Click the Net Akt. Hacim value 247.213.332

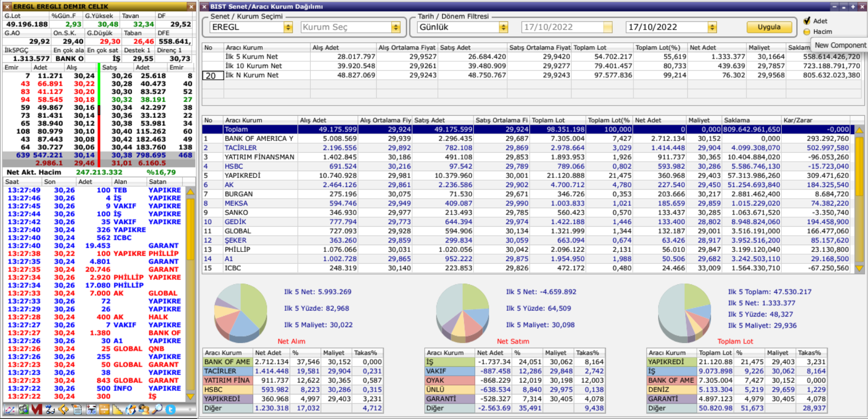99,172
